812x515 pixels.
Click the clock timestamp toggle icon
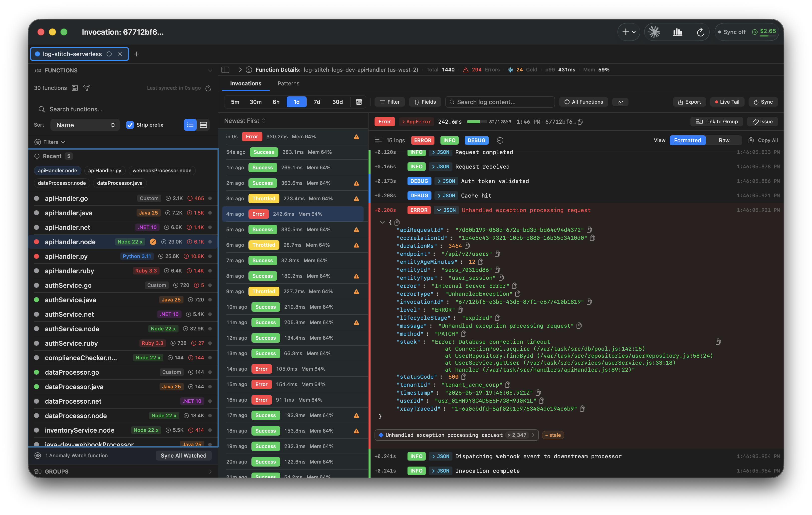(x=500, y=140)
